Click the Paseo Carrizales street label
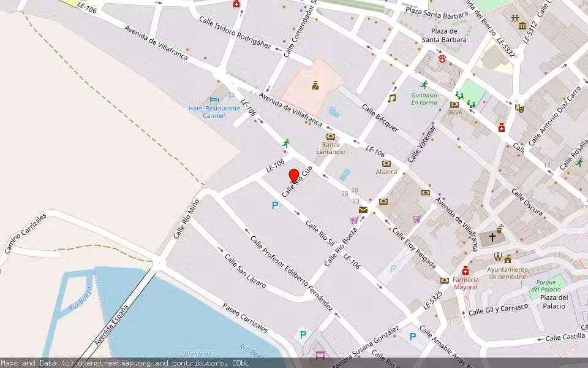 pyautogui.click(x=245, y=318)
